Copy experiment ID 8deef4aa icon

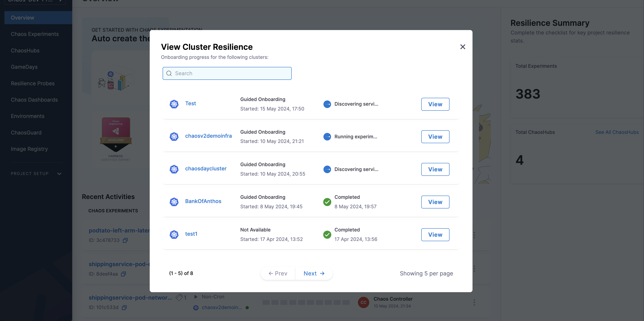[x=123, y=274]
